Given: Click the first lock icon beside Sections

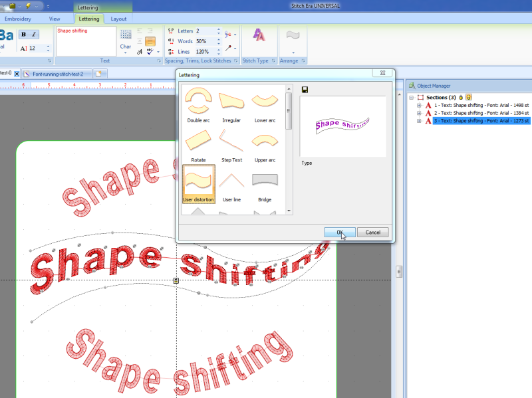Looking at the screenshot, I should tap(461, 97).
